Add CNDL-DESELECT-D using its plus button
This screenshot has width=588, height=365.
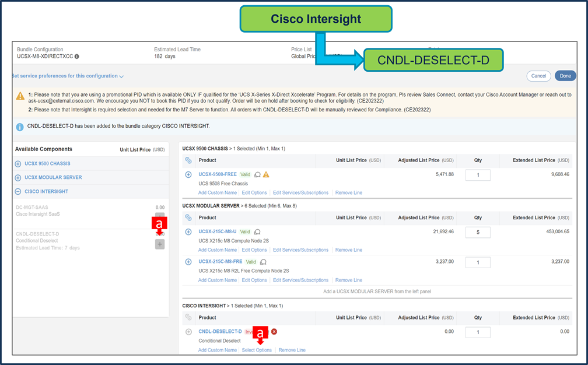click(160, 244)
